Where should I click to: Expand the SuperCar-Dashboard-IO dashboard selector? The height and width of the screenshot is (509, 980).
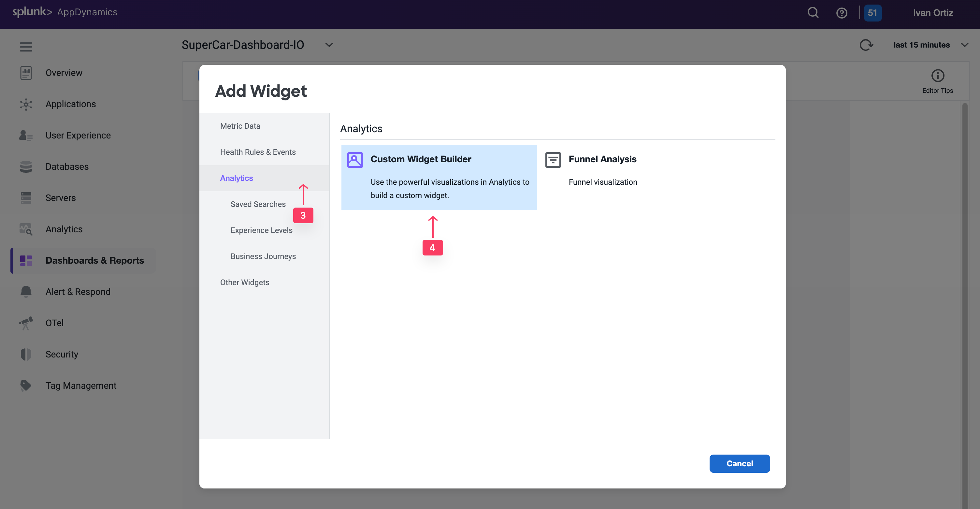329,45
